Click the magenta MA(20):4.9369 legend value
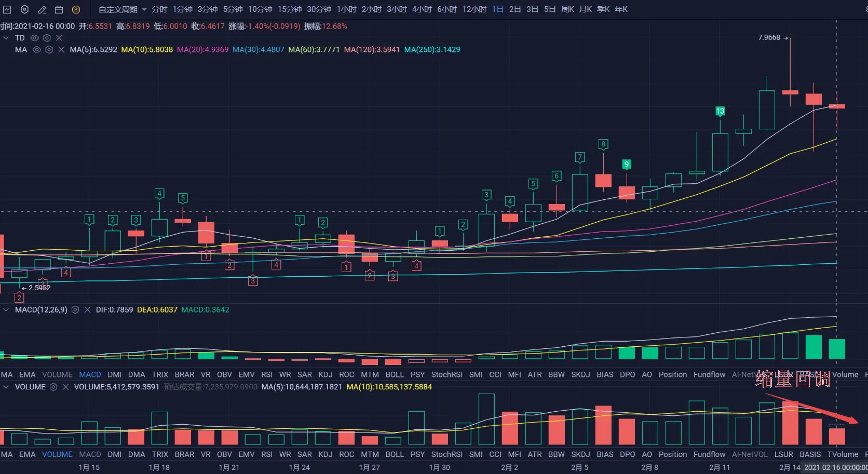 click(x=202, y=50)
